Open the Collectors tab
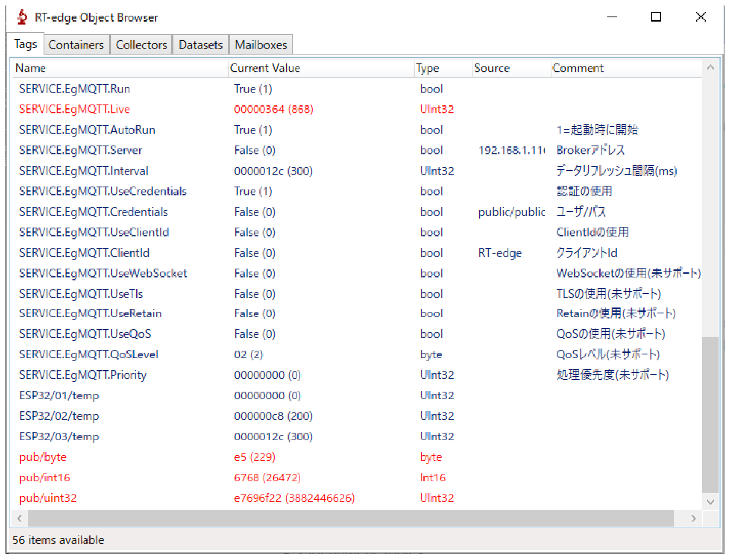The width and height of the screenshot is (730, 560). (141, 44)
